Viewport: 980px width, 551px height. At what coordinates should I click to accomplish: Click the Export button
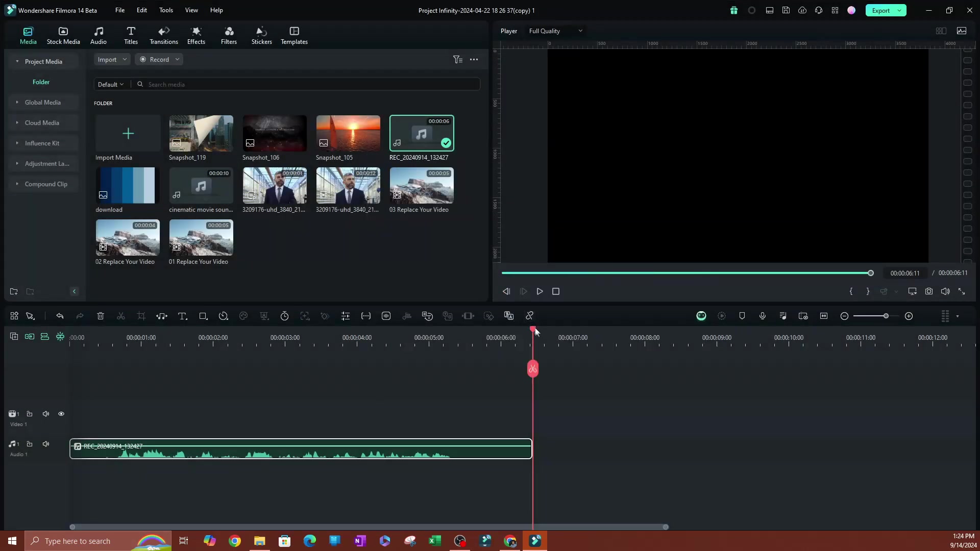pos(880,10)
